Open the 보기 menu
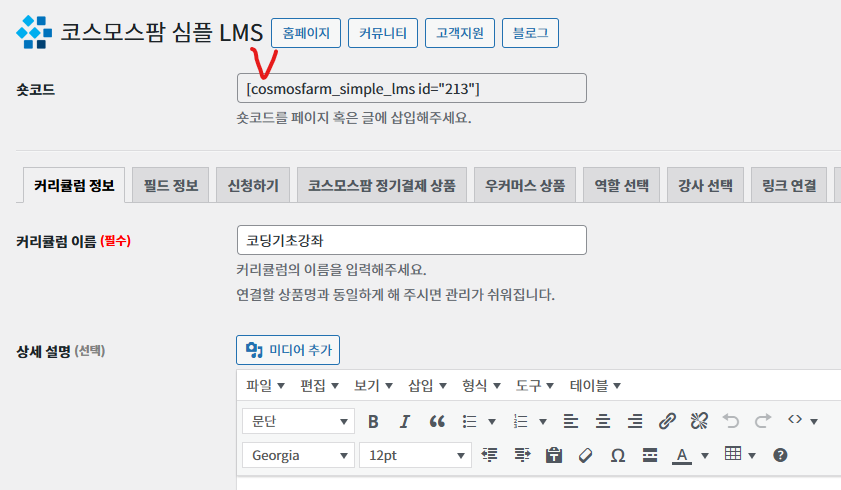This screenshot has width=841, height=490. pyautogui.click(x=373, y=385)
